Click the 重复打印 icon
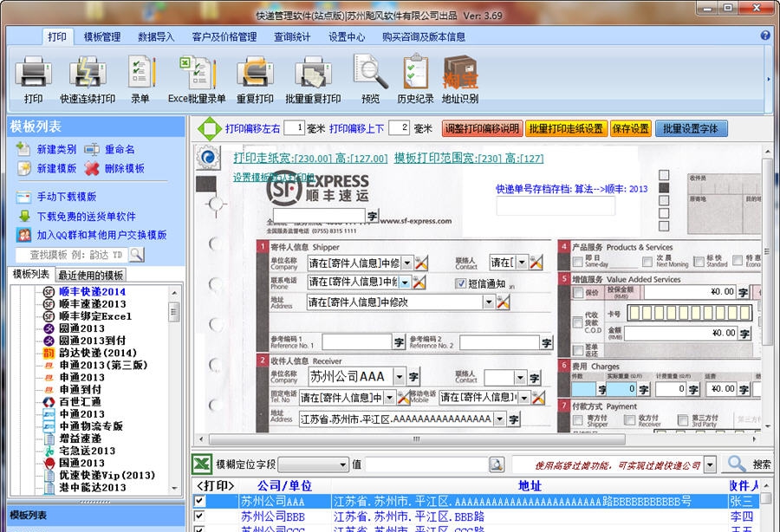The image size is (780, 532). pos(255,73)
